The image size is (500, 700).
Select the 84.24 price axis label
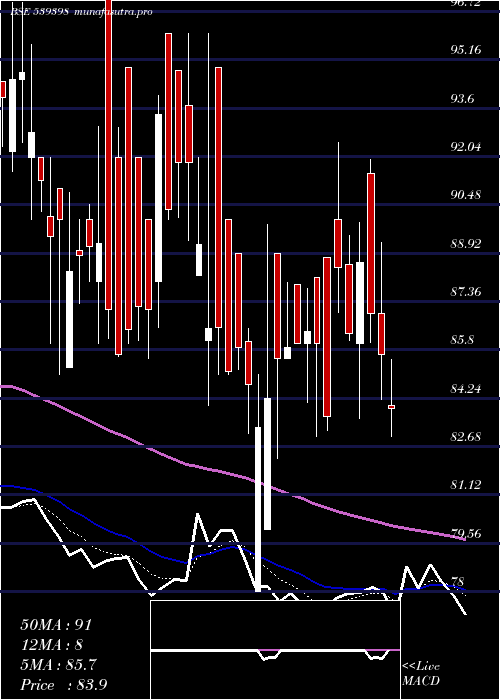(466, 388)
